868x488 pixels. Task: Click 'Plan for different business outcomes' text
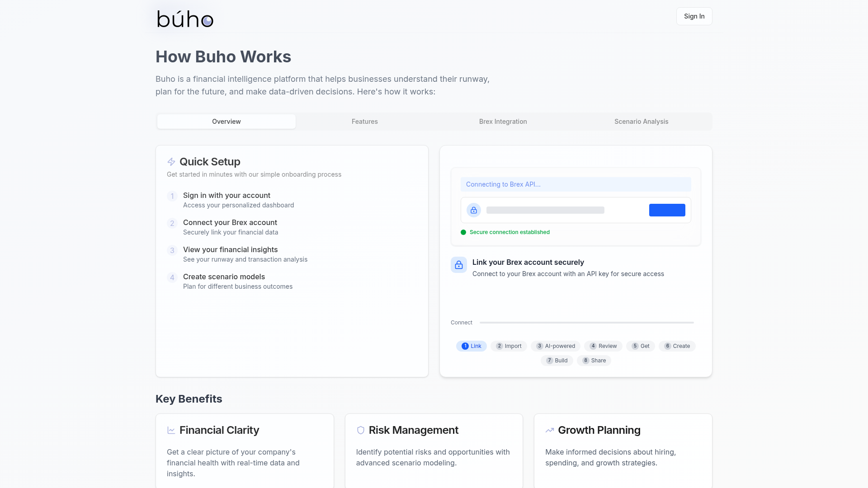pyautogui.click(x=238, y=286)
